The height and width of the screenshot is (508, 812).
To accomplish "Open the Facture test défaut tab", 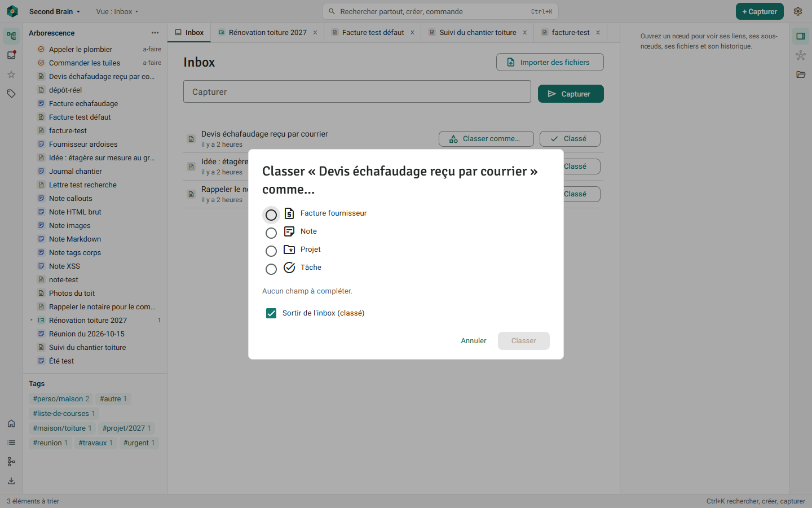I will (x=373, y=33).
